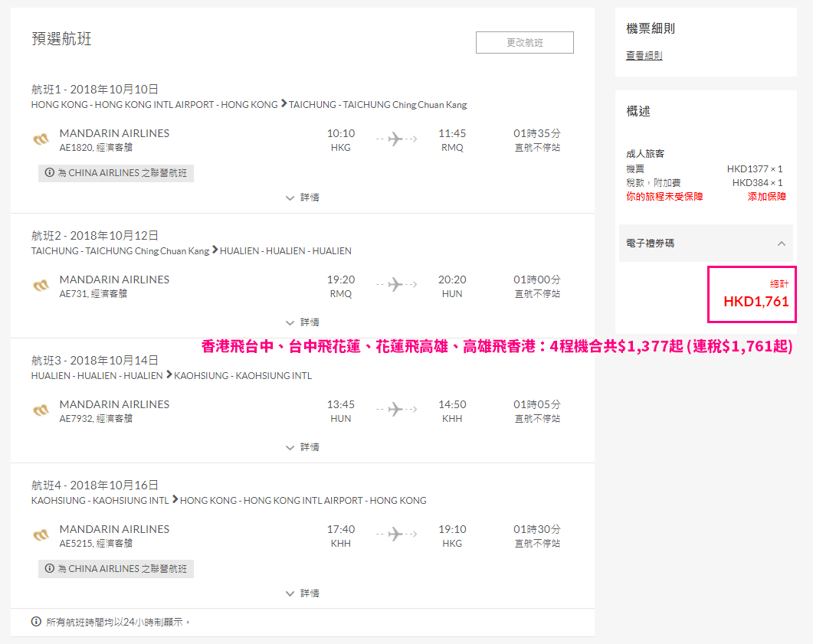
Task: Click the 成人旅客 passenger label
Action: 645,154
